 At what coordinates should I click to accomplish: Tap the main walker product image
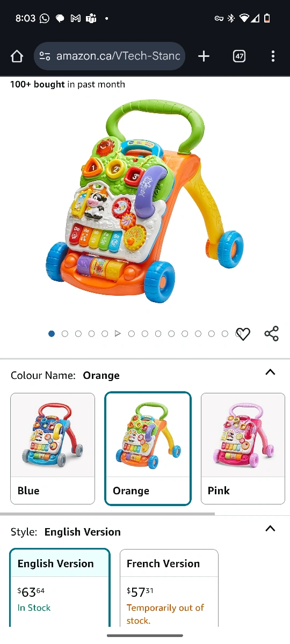pyautogui.click(x=145, y=201)
